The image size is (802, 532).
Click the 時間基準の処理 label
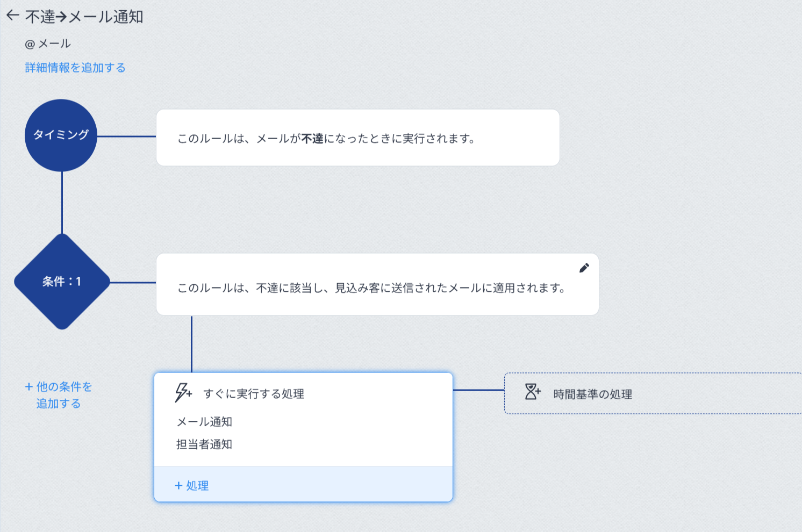click(592, 394)
